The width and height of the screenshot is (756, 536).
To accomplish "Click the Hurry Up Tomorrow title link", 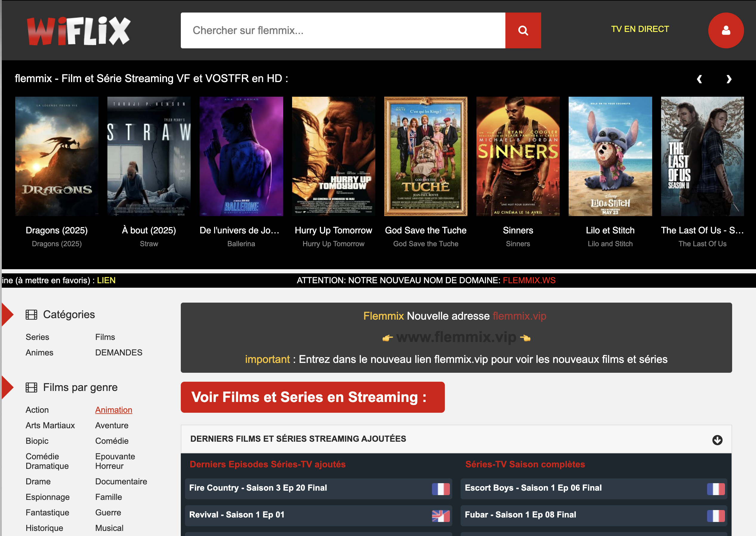I will click(334, 230).
